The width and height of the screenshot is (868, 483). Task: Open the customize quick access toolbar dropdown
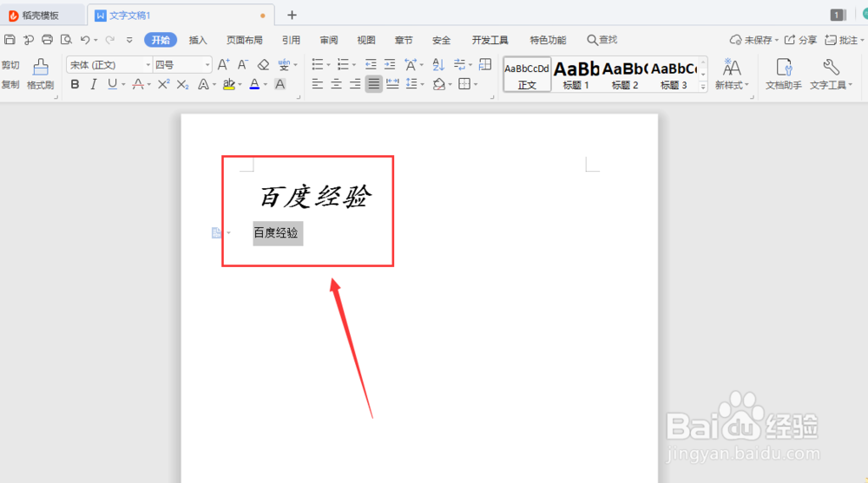point(129,40)
